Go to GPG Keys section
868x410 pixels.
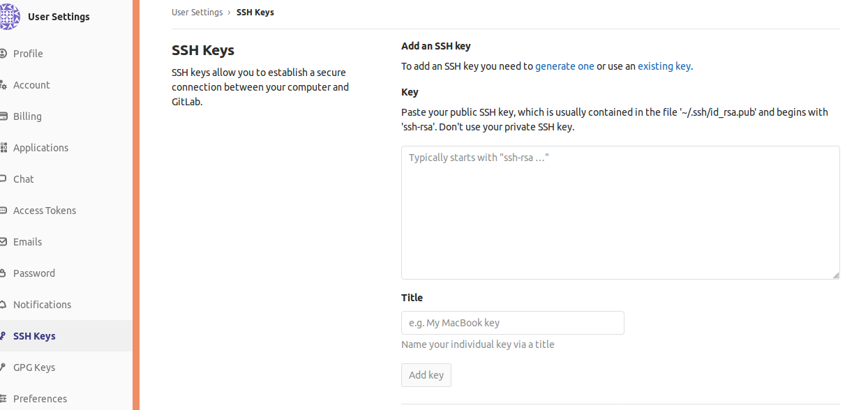[x=34, y=367]
